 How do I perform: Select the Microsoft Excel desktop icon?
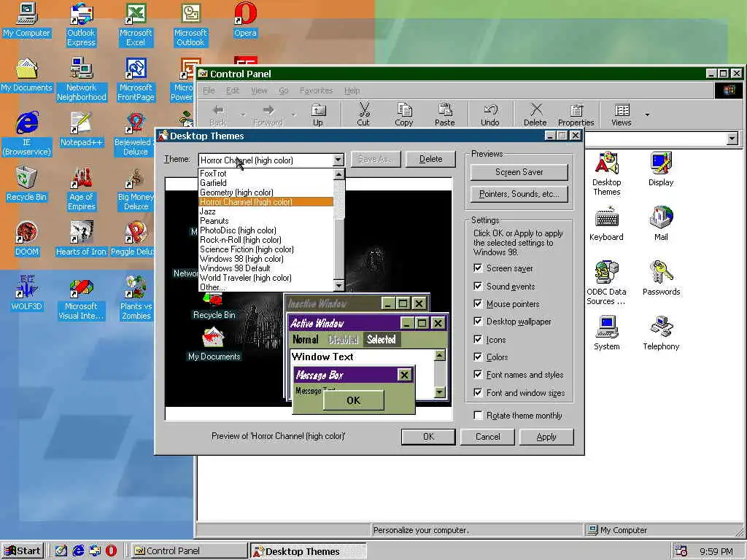pos(136,24)
